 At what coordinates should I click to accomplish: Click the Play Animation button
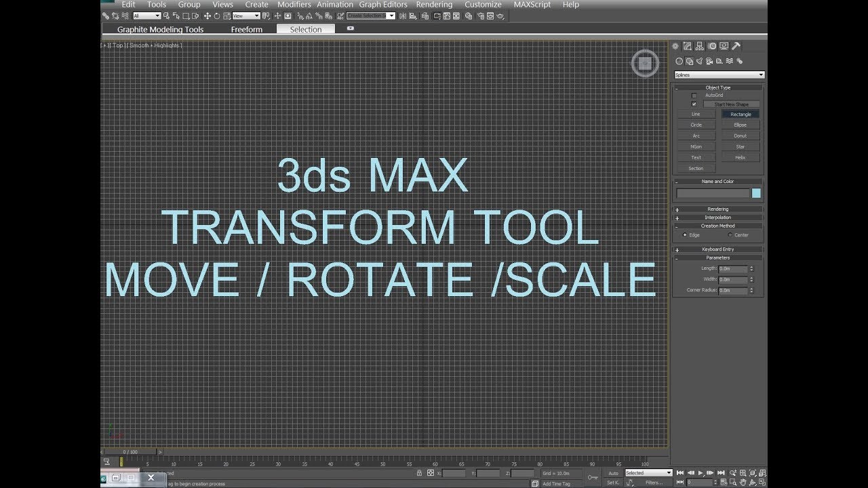[x=701, y=473]
